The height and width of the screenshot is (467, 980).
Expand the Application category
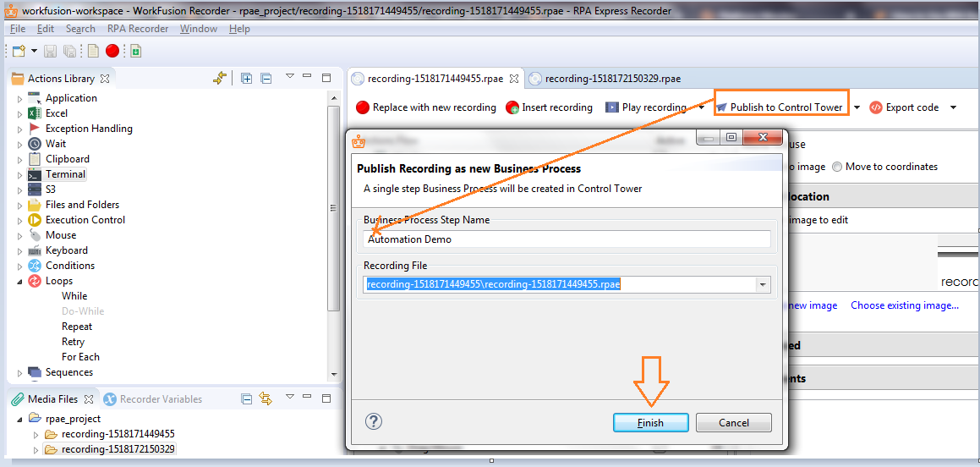click(x=19, y=99)
